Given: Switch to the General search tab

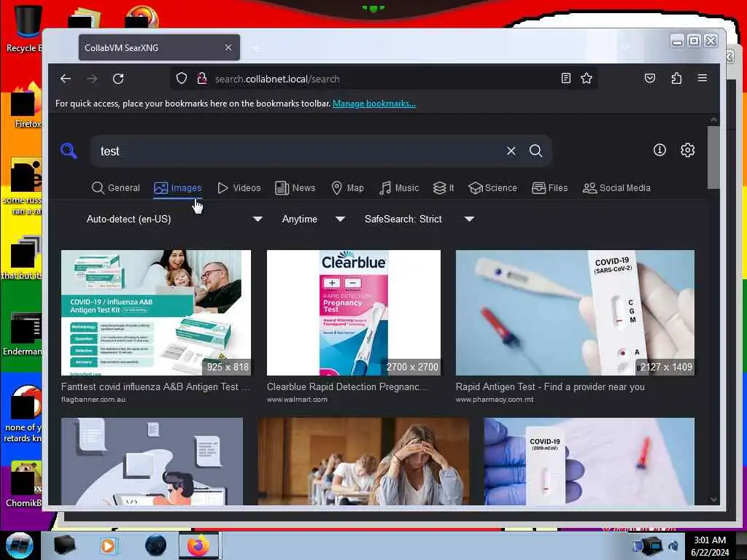Looking at the screenshot, I should pos(116,188).
